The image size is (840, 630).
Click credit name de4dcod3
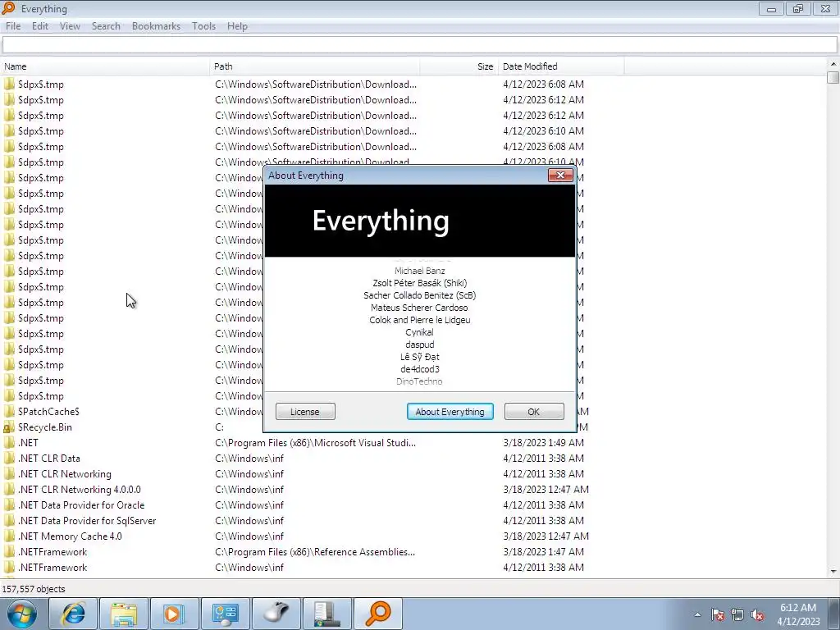pyautogui.click(x=420, y=369)
